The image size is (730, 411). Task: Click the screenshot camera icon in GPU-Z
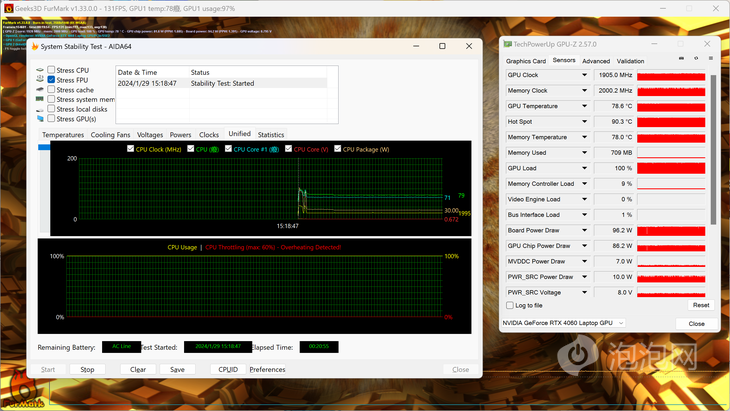pyautogui.click(x=681, y=58)
